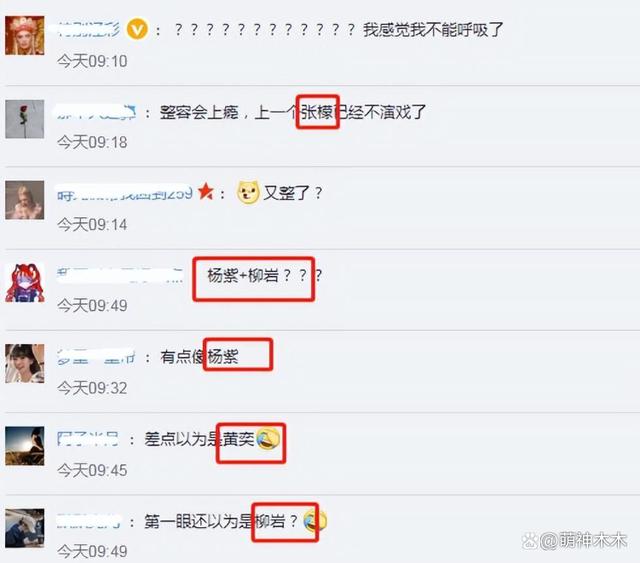This screenshot has width=640, height=563.
Task: Click the username ending in 259
Action: (x=124, y=192)
